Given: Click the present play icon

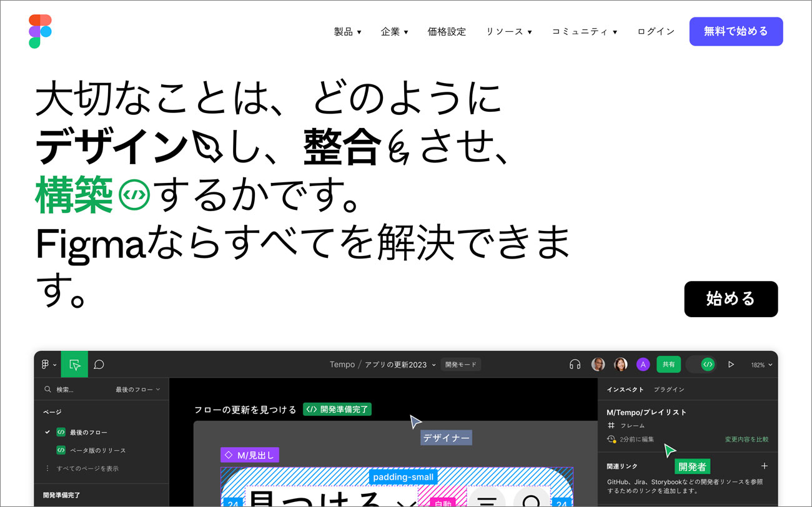Looking at the screenshot, I should pyautogui.click(x=731, y=365).
